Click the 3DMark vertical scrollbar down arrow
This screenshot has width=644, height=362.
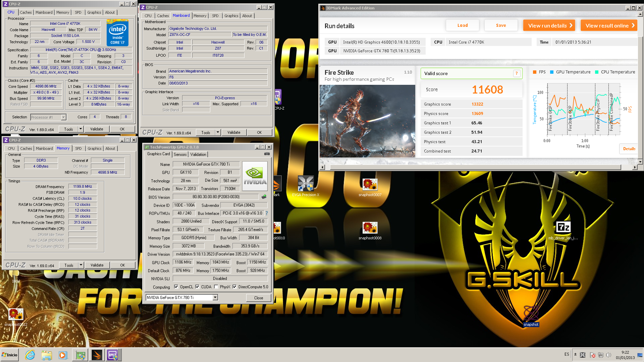click(640, 162)
